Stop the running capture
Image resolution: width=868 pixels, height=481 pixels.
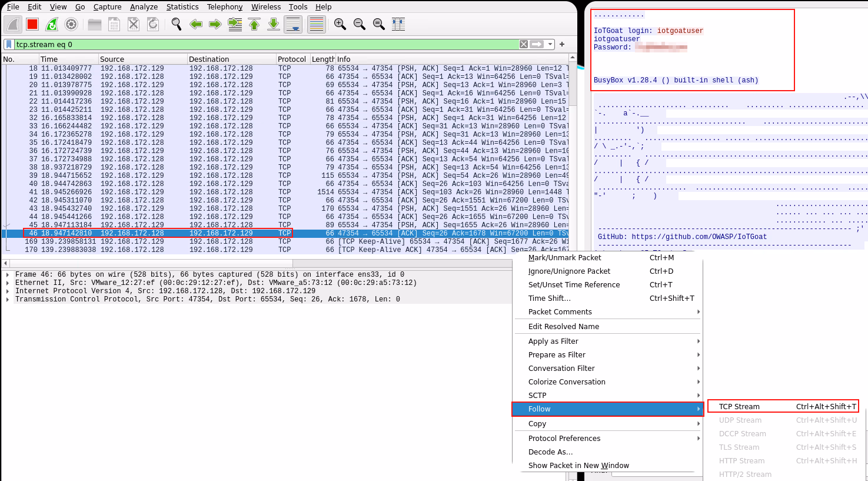click(x=31, y=24)
